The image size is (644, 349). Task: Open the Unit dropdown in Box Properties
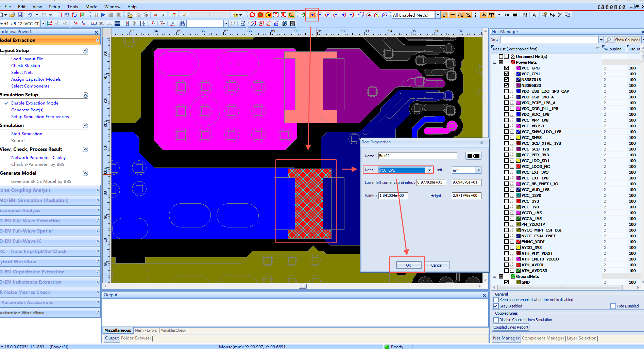click(x=479, y=170)
